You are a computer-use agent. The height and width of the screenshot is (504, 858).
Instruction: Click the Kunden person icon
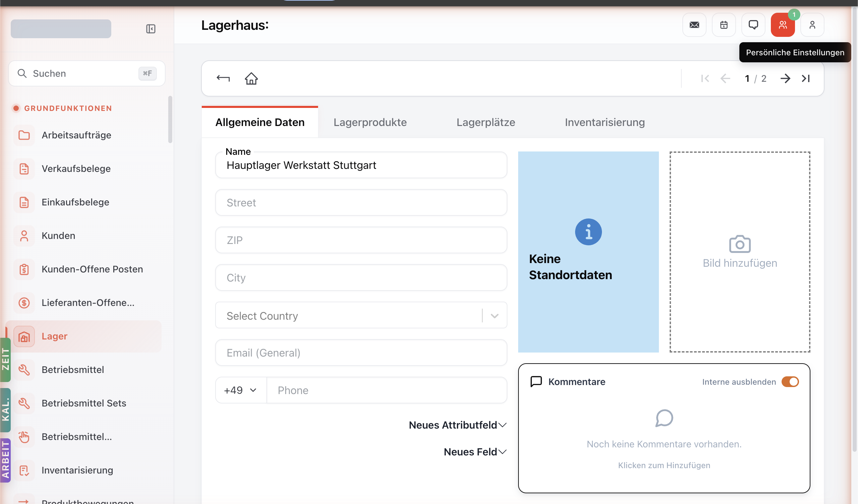pos(24,236)
